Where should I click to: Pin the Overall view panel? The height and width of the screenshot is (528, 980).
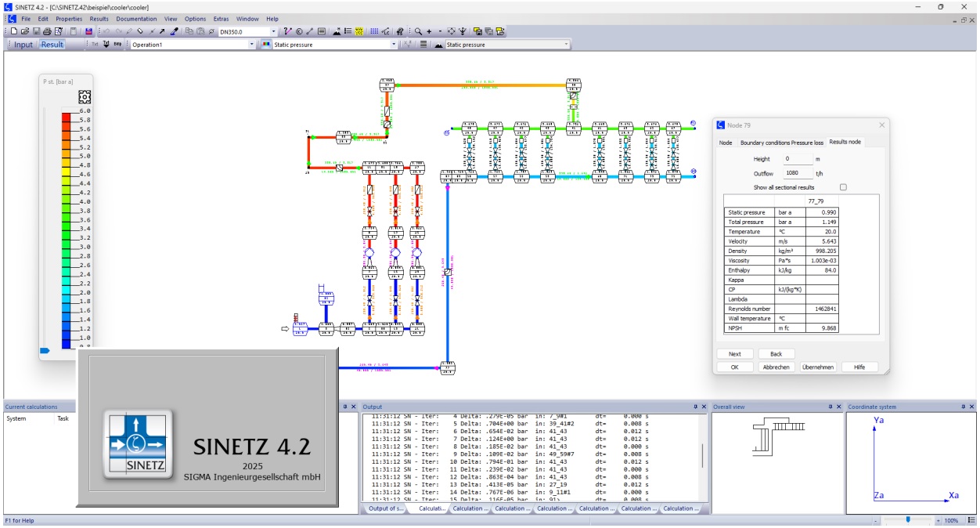click(x=830, y=407)
